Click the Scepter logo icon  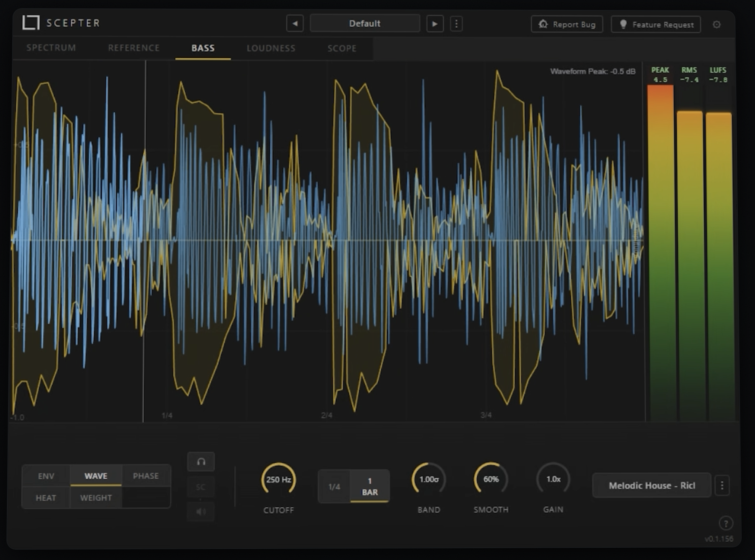31,23
